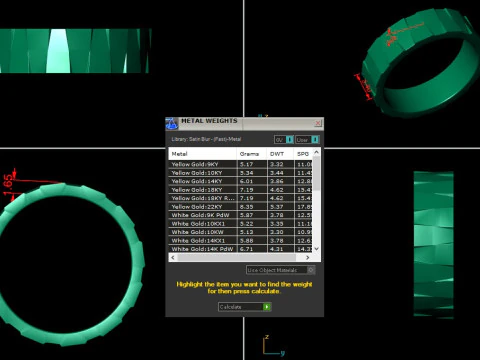Image resolution: width=480 pixels, height=360 pixels.
Task: Click the SPG column header
Action: (x=303, y=154)
